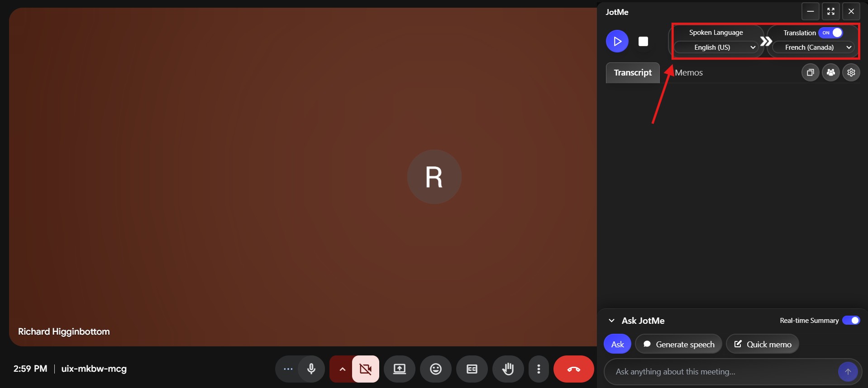Open JotMe settings gear icon
Screen dimensions: 868x388
click(x=851, y=72)
